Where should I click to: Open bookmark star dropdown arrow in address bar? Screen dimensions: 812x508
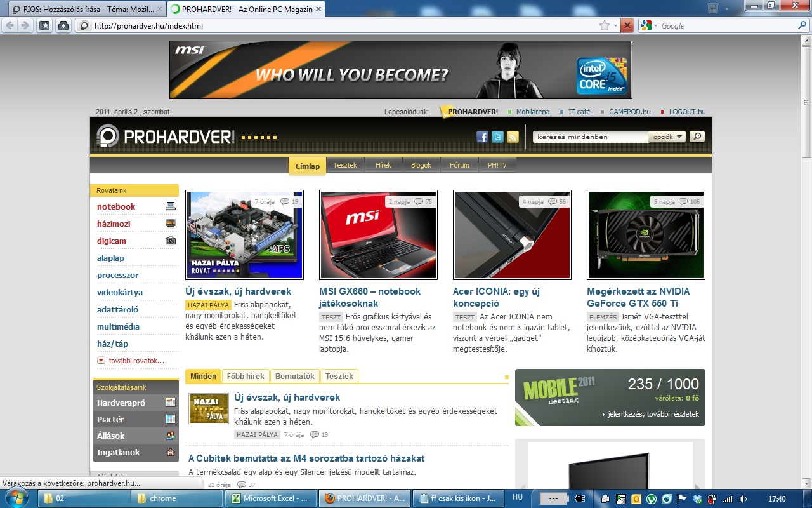[x=615, y=25]
